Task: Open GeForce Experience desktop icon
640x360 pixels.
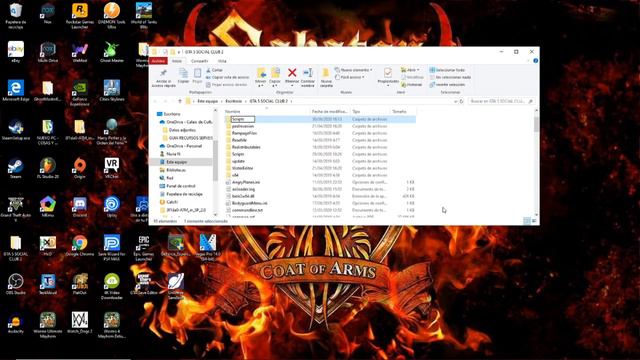Action: tap(80, 93)
